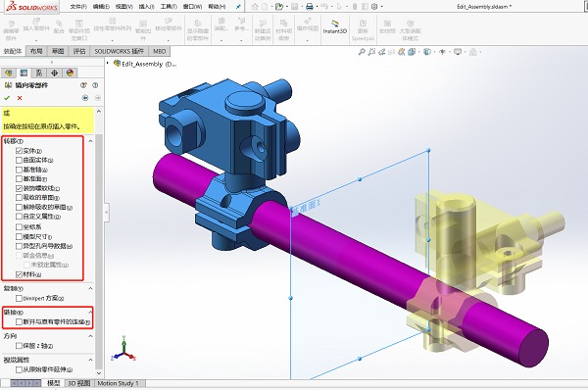Click the blue pin icon in the menu bar
This screenshot has width=588, height=390.
pos(238,7)
